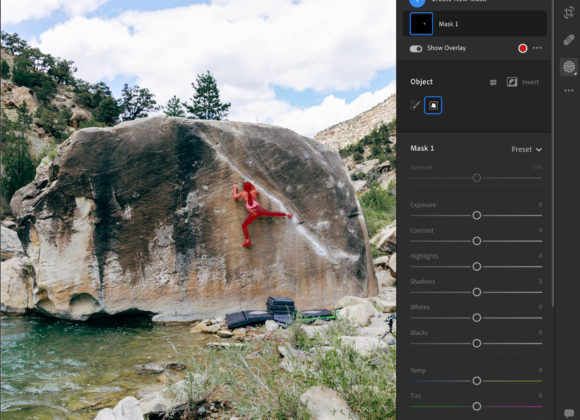The height and width of the screenshot is (420, 580).
Task: Open the overlay options three-dot menu
Action: 537,48
